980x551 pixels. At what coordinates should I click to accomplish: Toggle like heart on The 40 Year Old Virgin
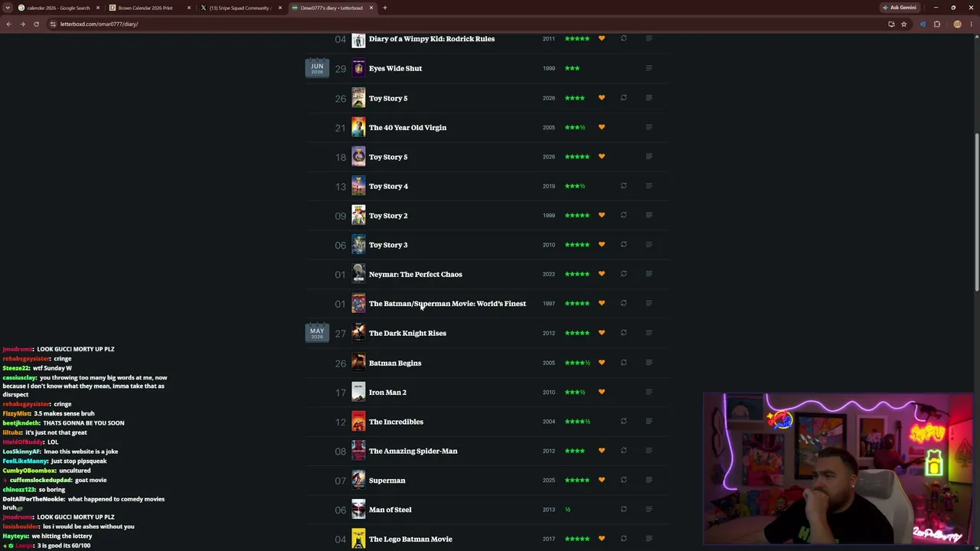coord(602,127)
